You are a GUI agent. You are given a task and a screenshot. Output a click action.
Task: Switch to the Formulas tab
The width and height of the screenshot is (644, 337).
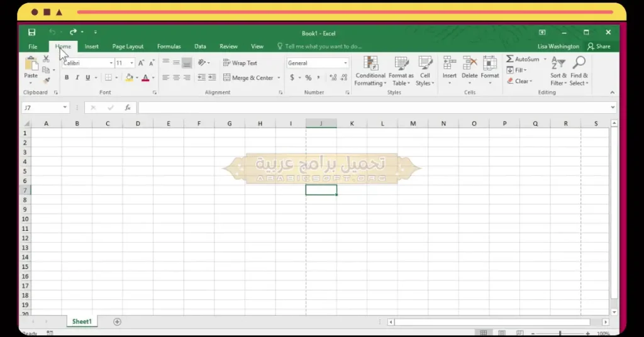[169, 47]
